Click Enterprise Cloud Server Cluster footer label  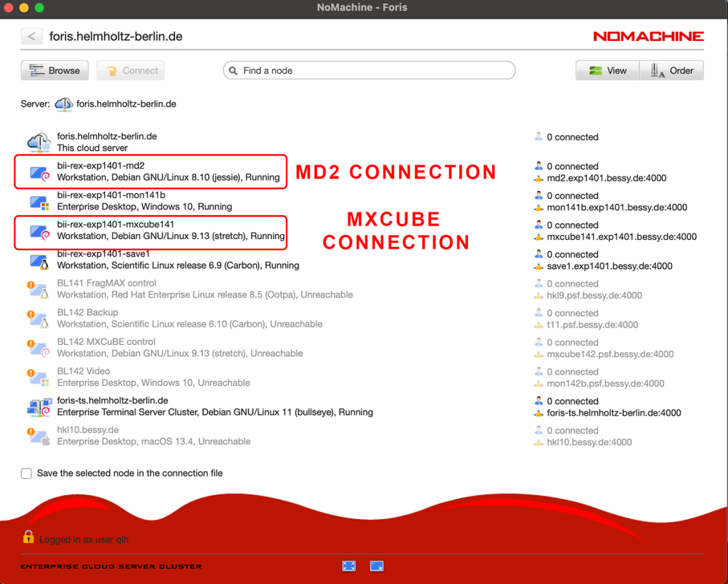point(111,566)
